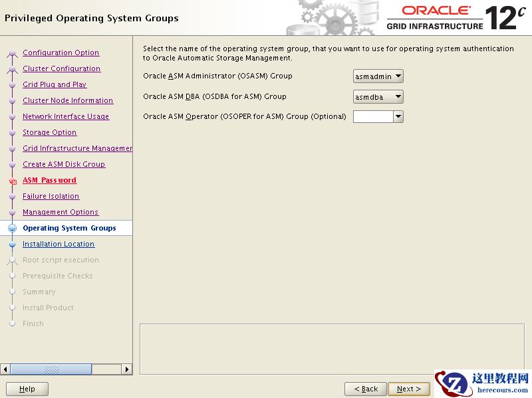Click the Privileged Operating System Groups title
The width and height of the screenshot is (532, 398).
click(92, 19)
